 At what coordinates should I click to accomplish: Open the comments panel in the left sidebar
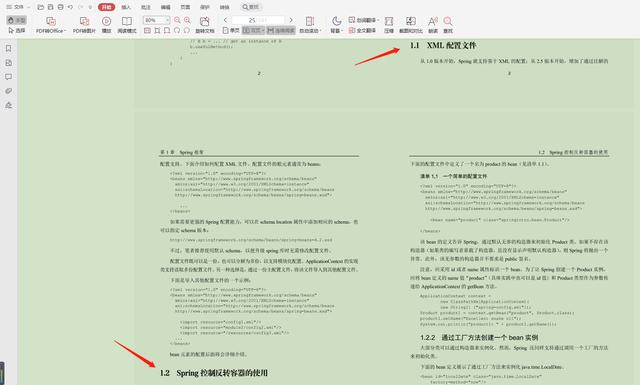(x=9, y=77)
